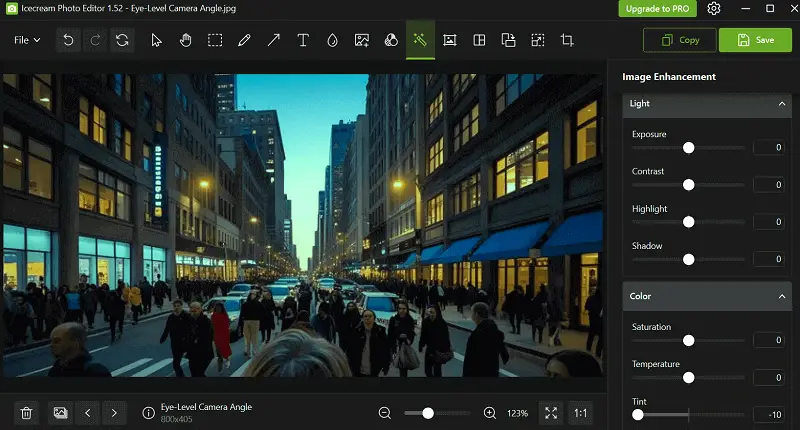Click the Icecream Photo Editor app icon
Image resolution: width=800 pixels, height=430 pixels.
click(x=11, y=9)
